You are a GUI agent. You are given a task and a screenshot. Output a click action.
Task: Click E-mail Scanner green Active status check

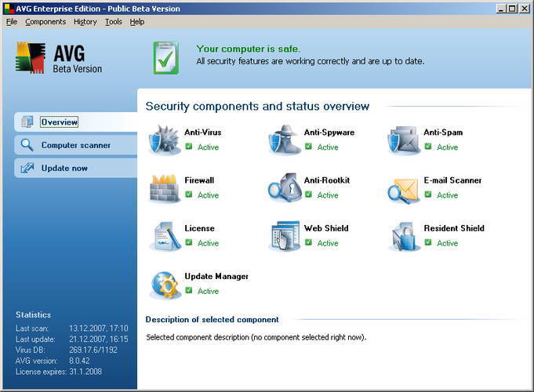(x=428, y=194)
